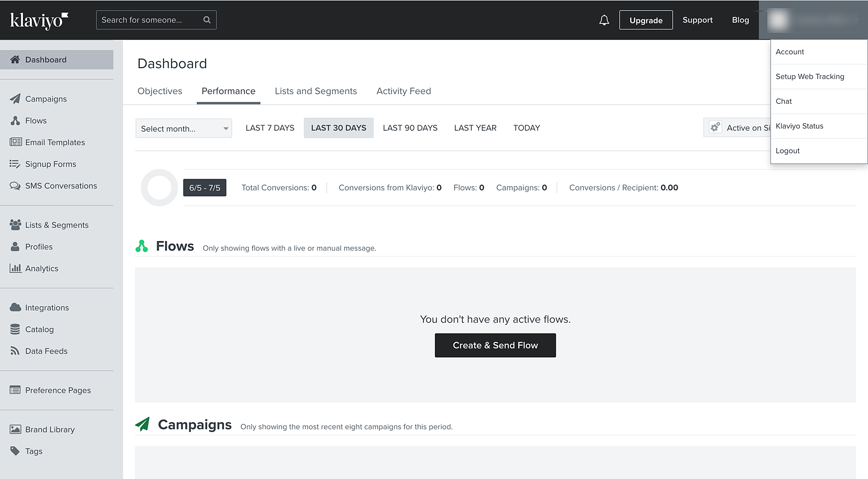This screenshot has width=868, height=479.
Task: Click the Catalog database icon
Action: 15,329
